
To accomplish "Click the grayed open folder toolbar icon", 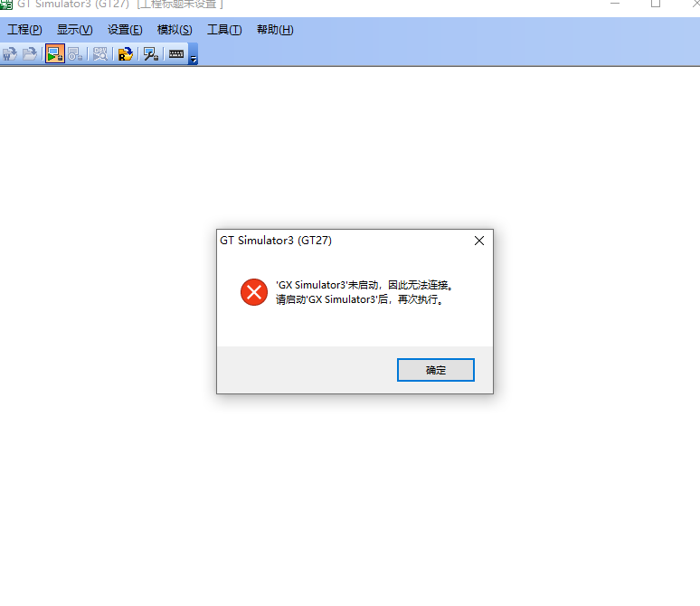I will (x=30, y=54).
